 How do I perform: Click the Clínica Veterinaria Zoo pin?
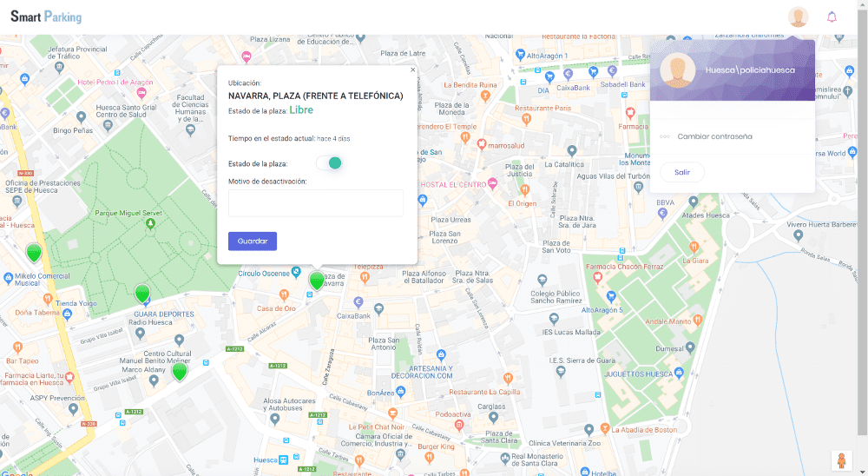pos(589,429)
